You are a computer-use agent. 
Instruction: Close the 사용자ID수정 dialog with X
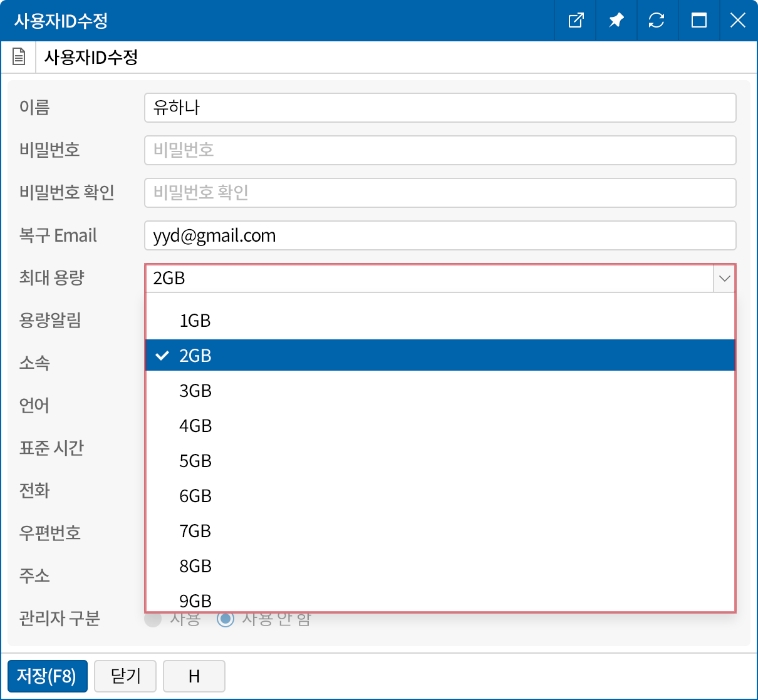738,21
